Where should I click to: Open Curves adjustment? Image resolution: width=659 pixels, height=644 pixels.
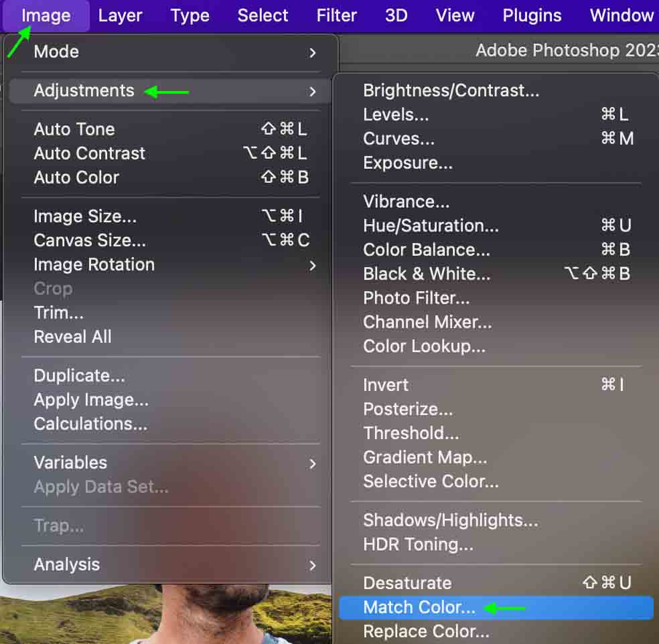[496, 139]
